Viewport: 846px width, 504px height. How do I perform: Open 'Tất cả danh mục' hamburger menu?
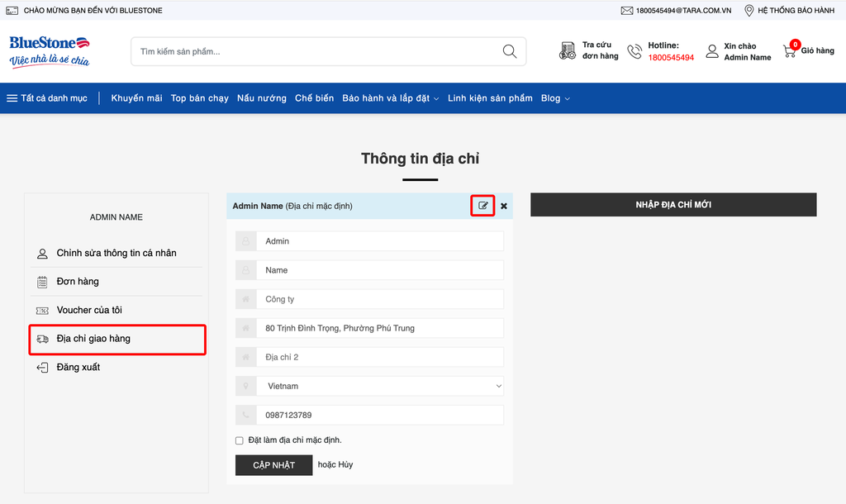(47, 98)
